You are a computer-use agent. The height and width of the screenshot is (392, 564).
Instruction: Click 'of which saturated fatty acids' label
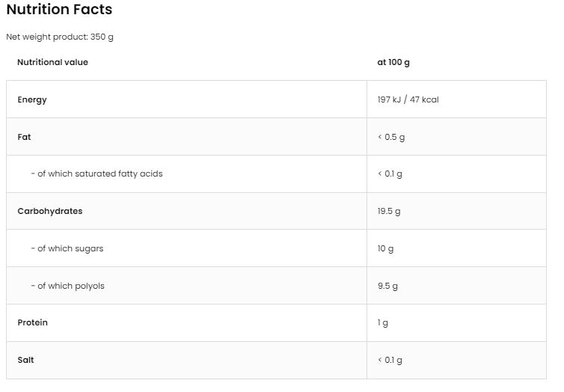(96, 174)
